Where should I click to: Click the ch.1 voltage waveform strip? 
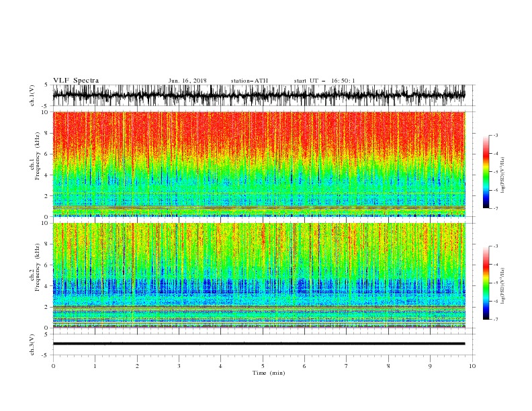pyautogui.click(x=259, y=95)
